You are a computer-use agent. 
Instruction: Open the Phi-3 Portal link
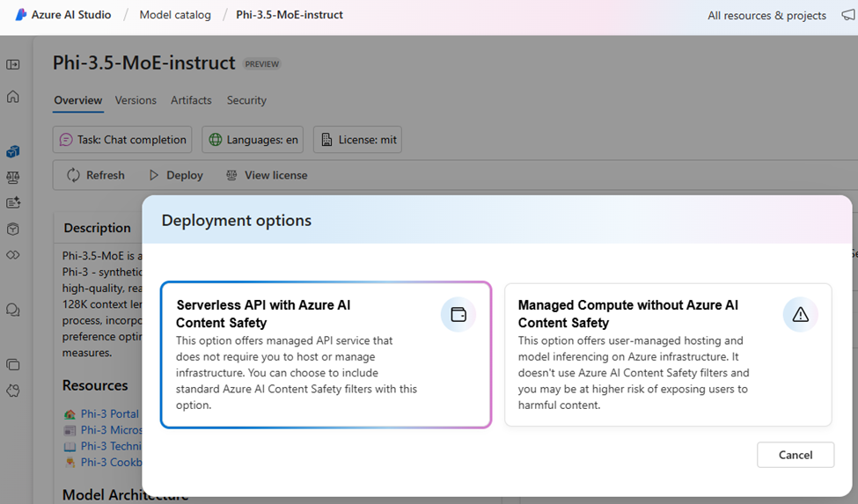coord(110,413)
